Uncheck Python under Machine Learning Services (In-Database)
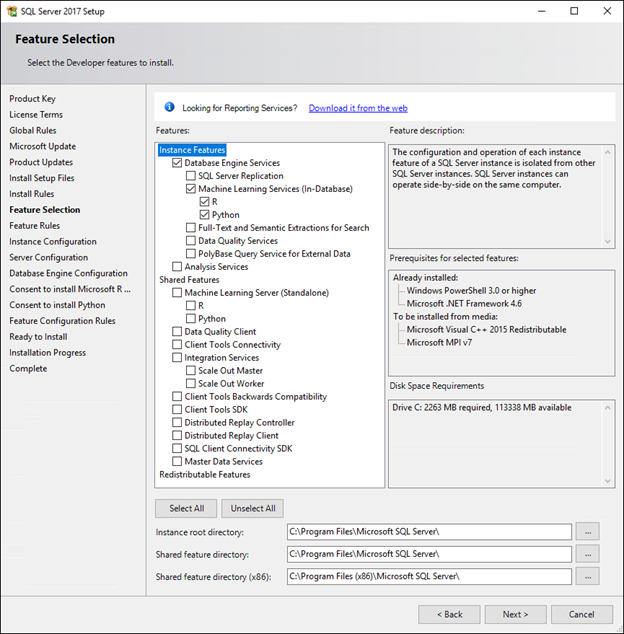Viewport: 624px width, 634px height. [x=204, y=215]
